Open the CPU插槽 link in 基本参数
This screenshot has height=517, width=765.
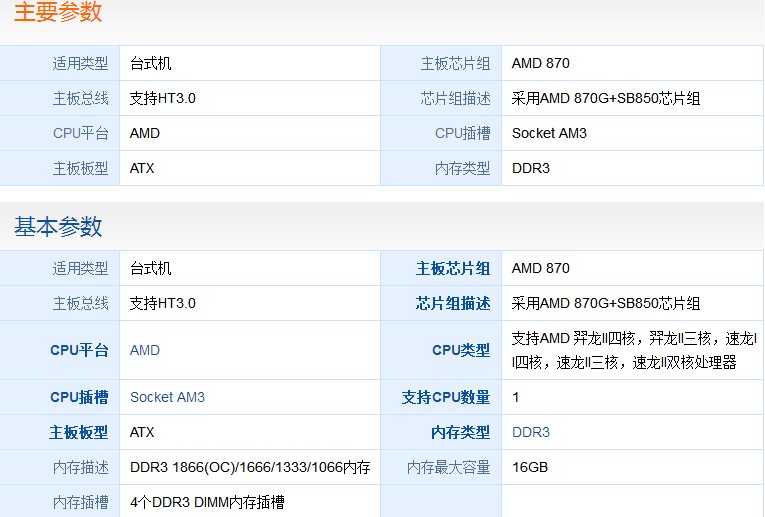click(79, 397)
